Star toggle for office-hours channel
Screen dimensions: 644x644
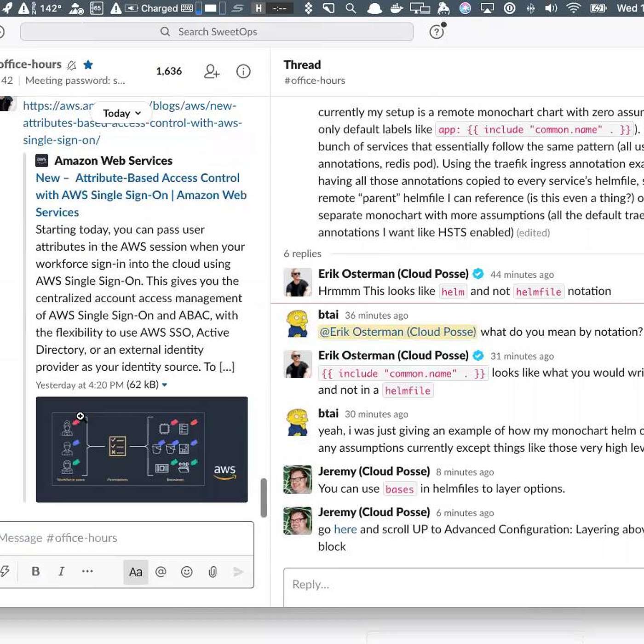click(88, 65)
